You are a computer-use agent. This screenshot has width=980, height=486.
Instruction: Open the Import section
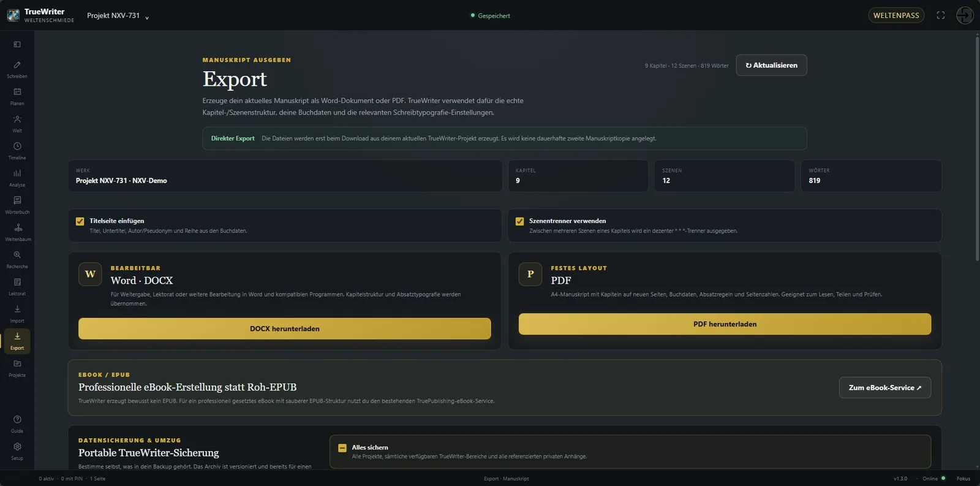point(17,314)
